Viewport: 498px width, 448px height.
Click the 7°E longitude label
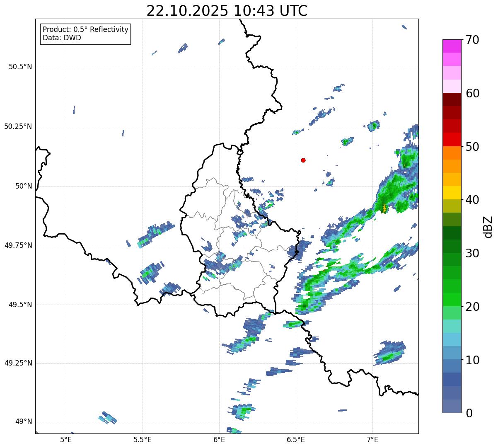[x=372, y=439]
